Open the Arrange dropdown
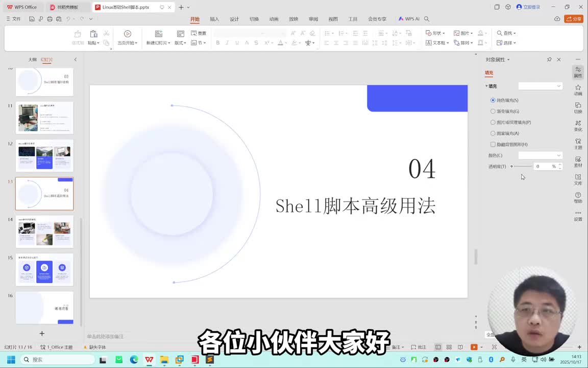 click(463, 43)
